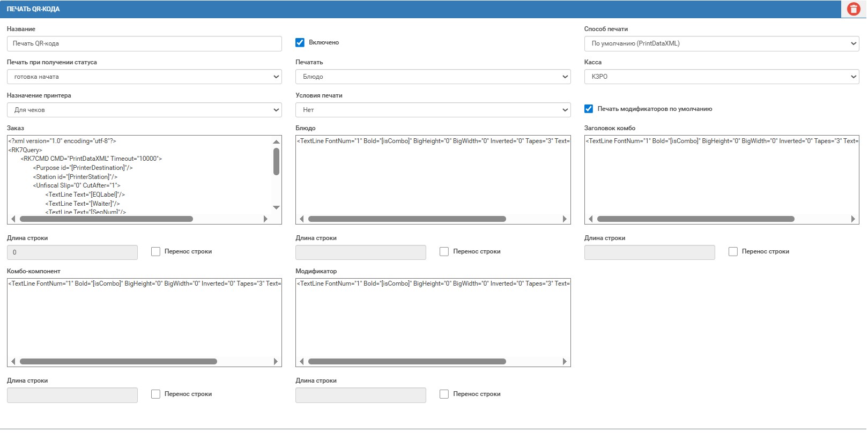Click scroll-down arrow in Заказ textarea
Image resolution: width=868 pixels, height=433 pixels.
click(x=276, y=207)
